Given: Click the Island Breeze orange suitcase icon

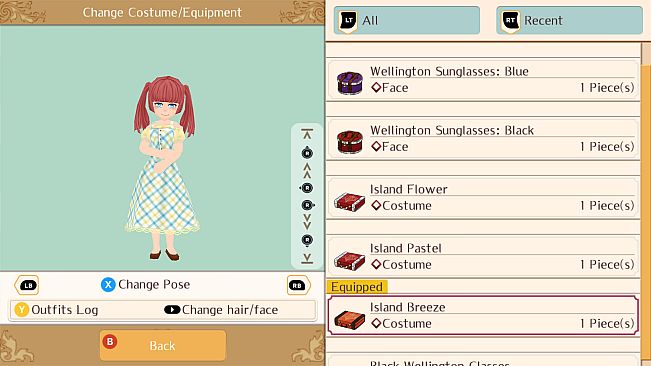Looking at the screenshot, I should (350, 320).
